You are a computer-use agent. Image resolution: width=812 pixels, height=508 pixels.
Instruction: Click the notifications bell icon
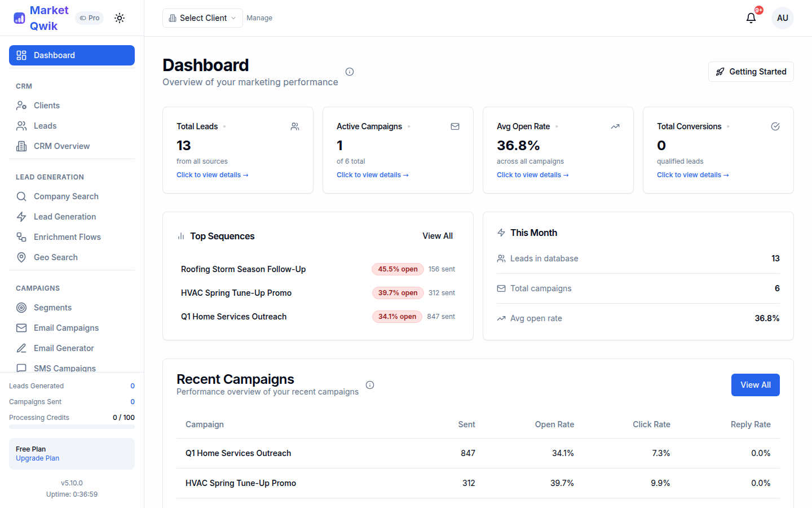pyautogui.click(x=751, y=17)
